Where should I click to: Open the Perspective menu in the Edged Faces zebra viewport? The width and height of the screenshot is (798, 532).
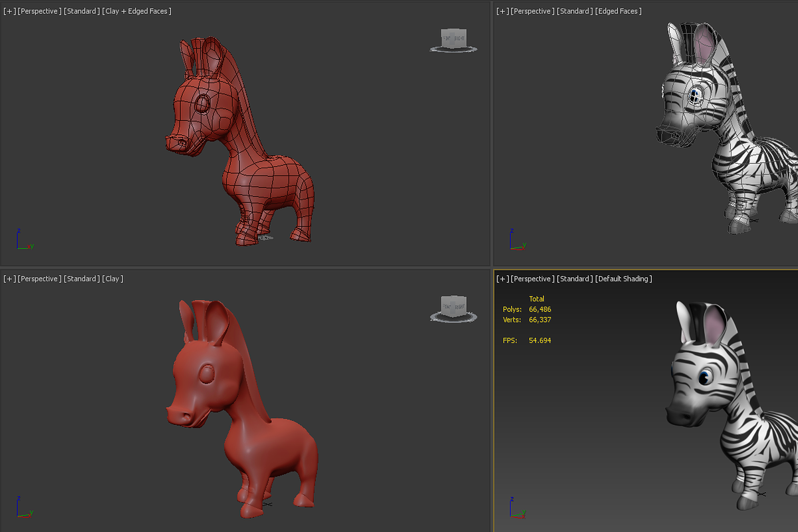(533, 11)
